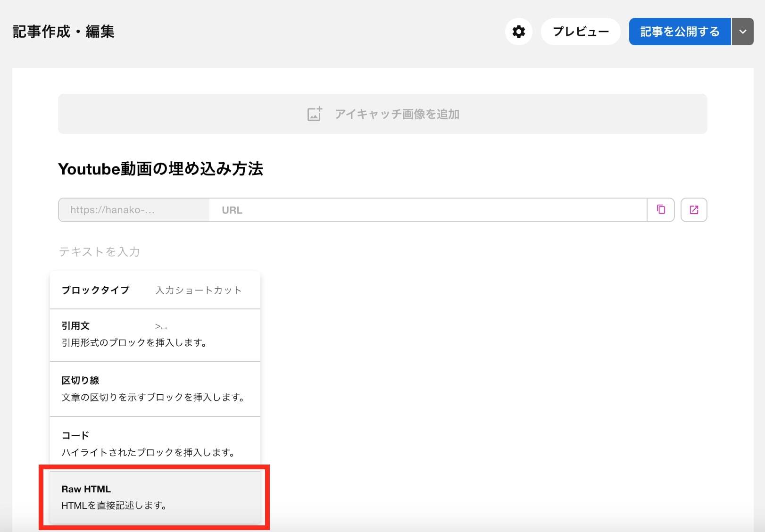Screen dimensions: 765x532
Task: Click description HTMLを直接記述します。
Action: tap(115, 506)
